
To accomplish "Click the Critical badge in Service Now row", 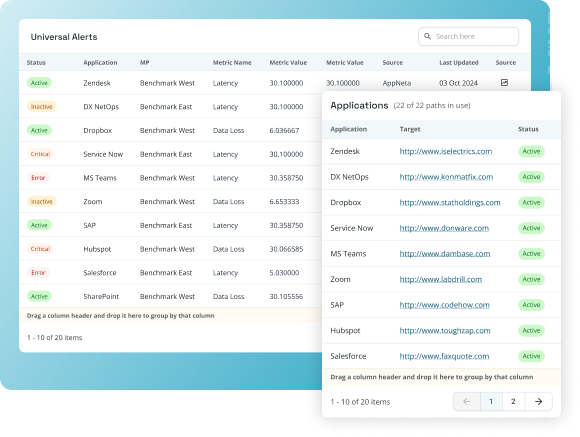I will coord(40,154).
